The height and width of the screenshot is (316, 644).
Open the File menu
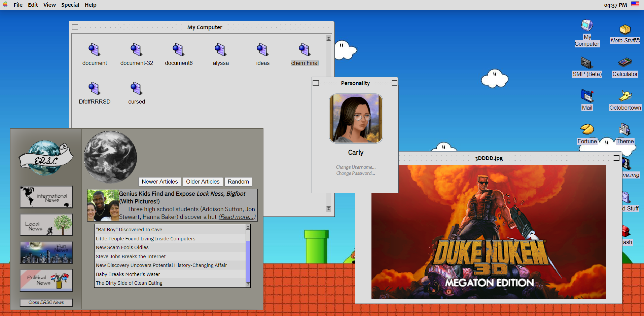click(18, 5)
